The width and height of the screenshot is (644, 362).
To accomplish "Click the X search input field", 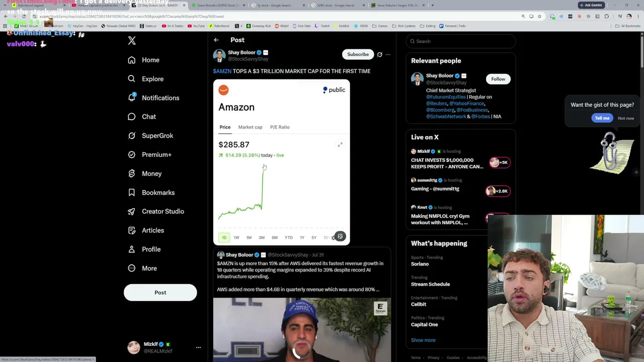I will point(460,41).
